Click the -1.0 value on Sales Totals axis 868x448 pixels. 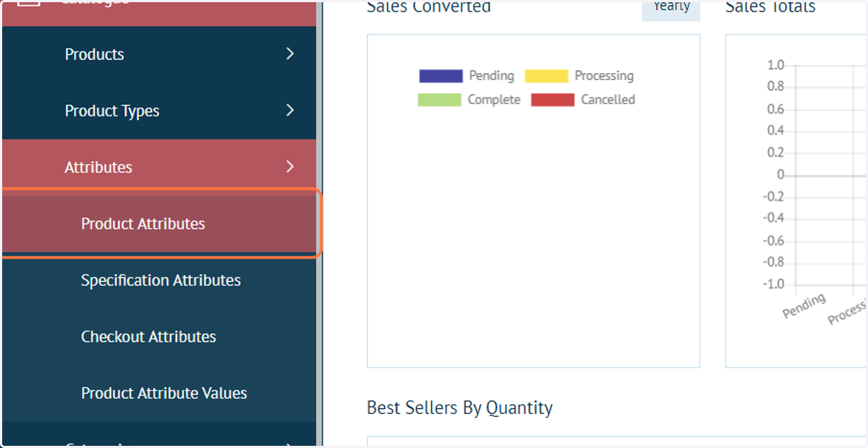774,284
